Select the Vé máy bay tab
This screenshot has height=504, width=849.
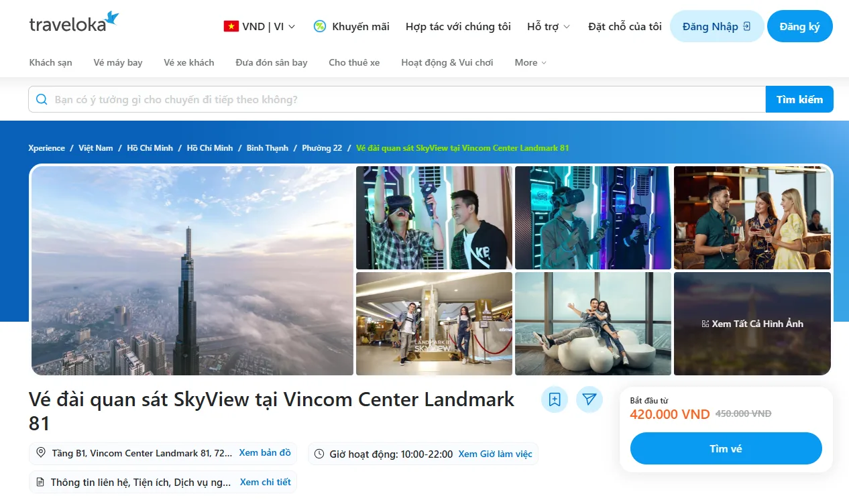coord(118,62)
